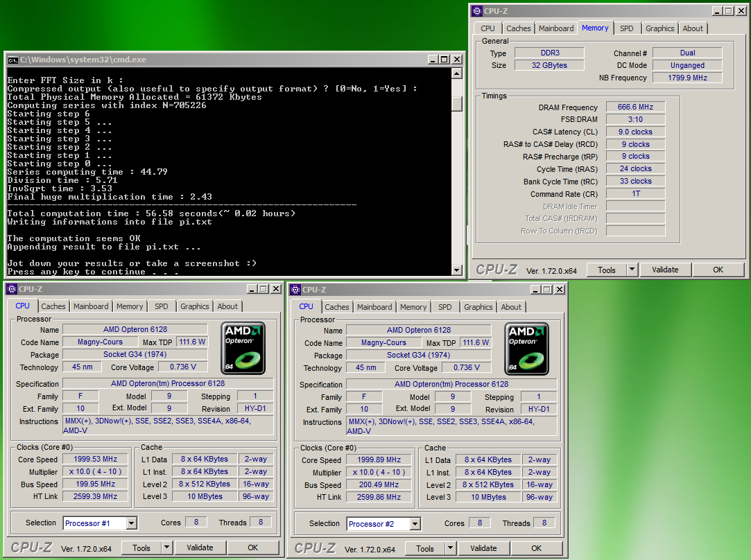Screen dimensions: 751x560
Task: Open Caches tab in Memory window
Action: pyautogui.click(x=518, y=28)
